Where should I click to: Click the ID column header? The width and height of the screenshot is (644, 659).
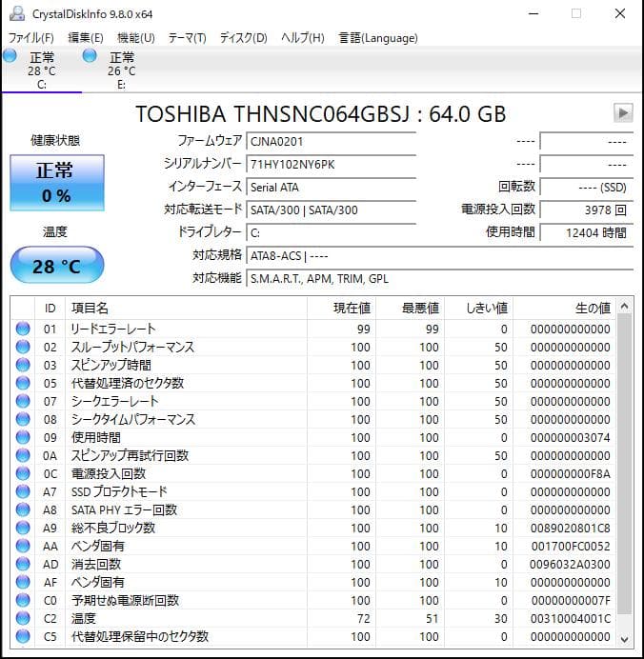[50, 308]
